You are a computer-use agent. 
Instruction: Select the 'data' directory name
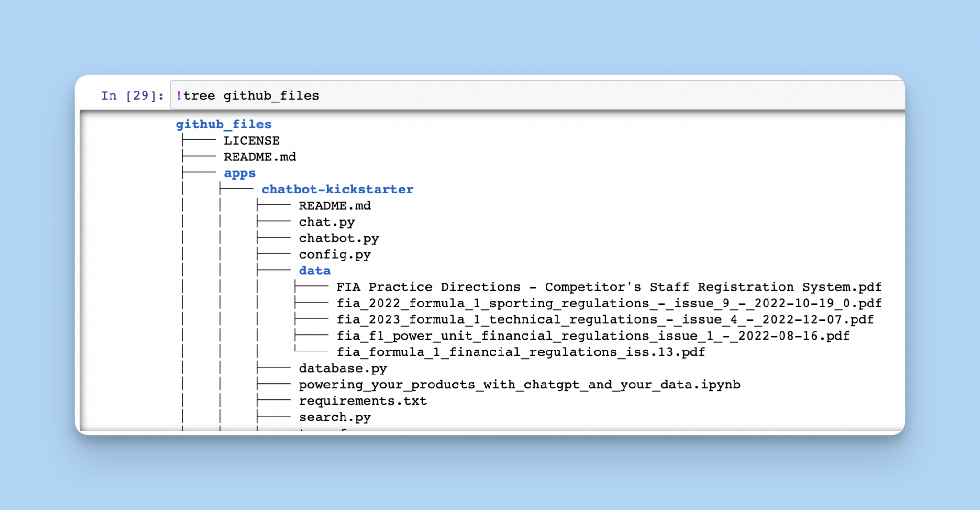point(314,271)
